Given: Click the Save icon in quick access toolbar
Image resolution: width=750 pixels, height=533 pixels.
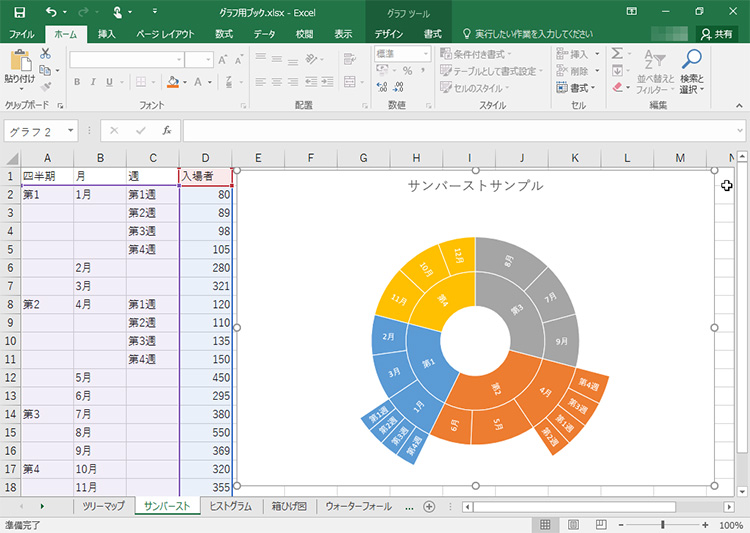Looking at the screenshot, I should [19, 11].
